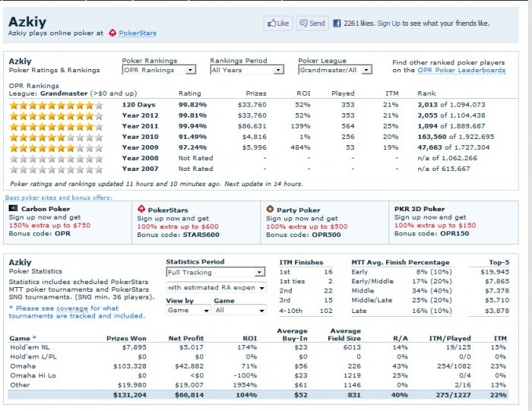This screenshot has width=532, height=411.
Task: Click the Carbon Poker logo icon
Action: click(x=13, y=208)
